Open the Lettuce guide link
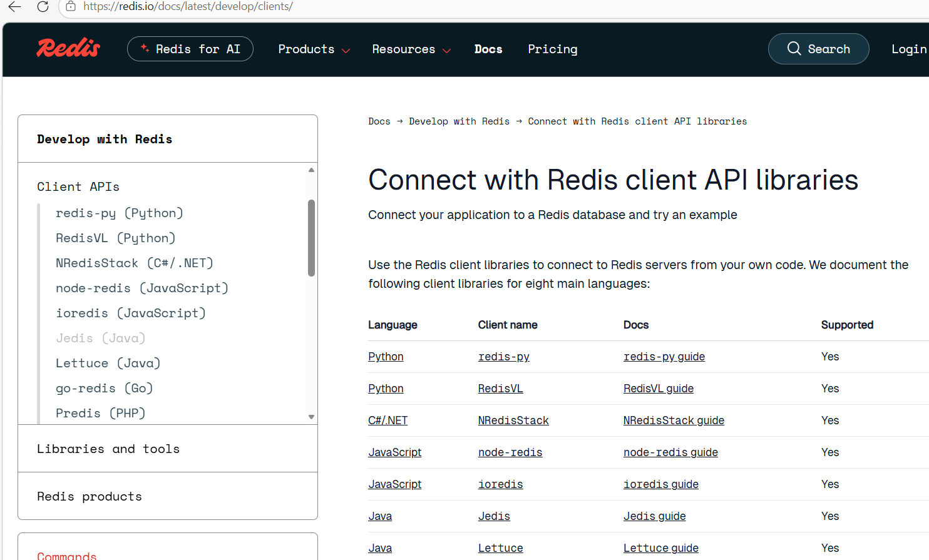The height and width of the screenshot is (560, 929). tap(661, 548)
